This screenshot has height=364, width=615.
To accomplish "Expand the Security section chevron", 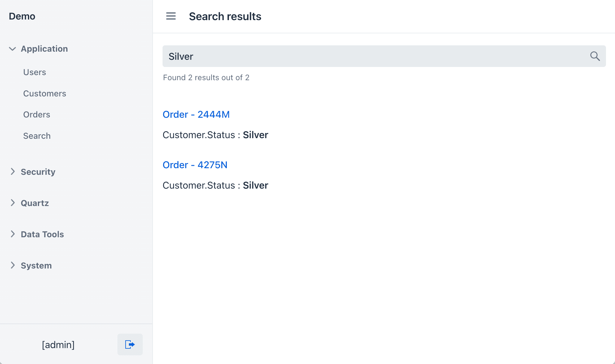I will pyautogui.click(x=13, y=171).
